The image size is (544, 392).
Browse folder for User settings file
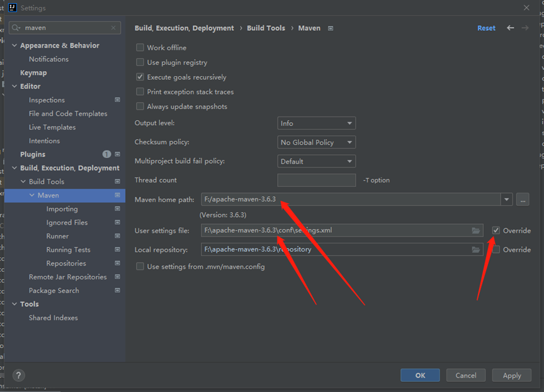(475, 230)
